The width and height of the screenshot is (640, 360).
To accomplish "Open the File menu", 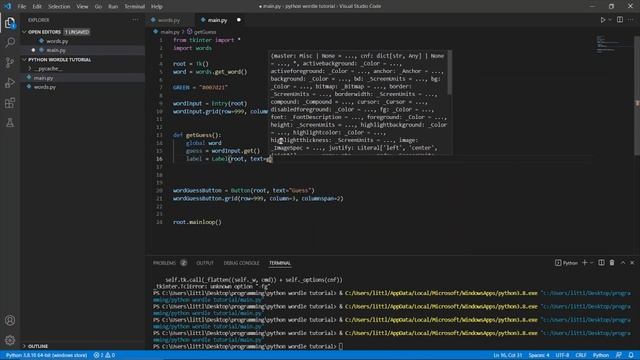I will coord(22,7).
